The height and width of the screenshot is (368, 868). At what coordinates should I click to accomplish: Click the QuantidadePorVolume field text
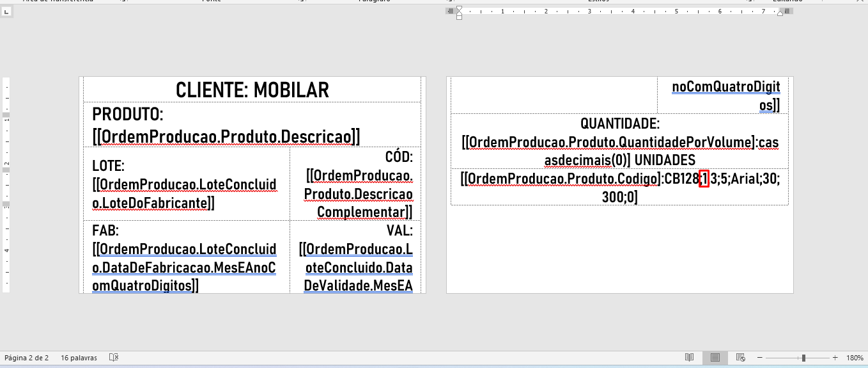(620, 150)
